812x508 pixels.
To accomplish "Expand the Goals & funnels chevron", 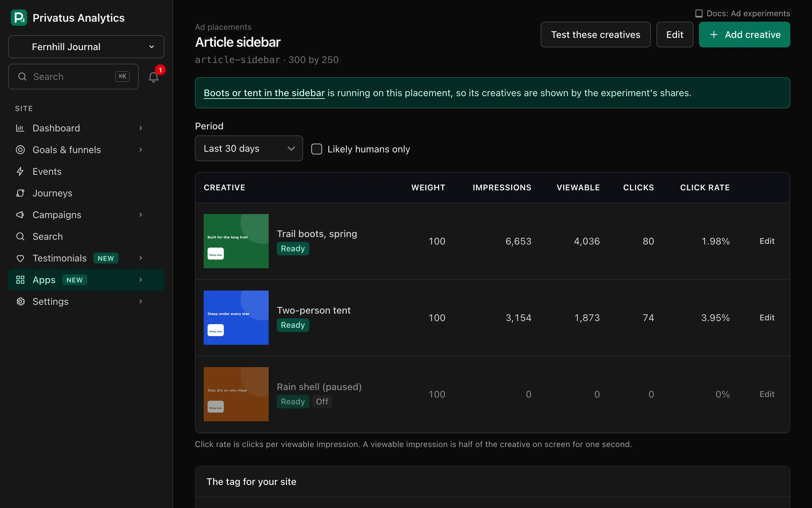I will tap(141, 150).
